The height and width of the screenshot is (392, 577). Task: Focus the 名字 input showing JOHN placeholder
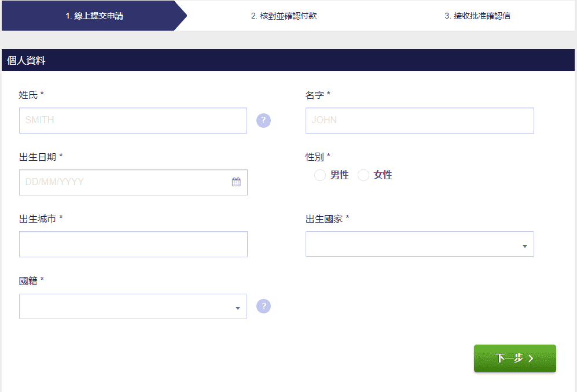(420, 121)
